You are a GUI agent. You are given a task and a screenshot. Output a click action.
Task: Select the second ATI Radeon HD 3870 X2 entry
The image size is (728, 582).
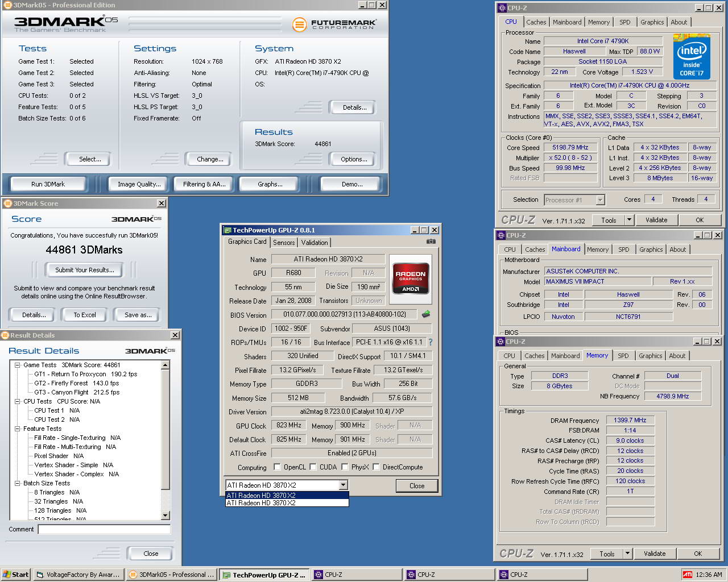(287, 503)
